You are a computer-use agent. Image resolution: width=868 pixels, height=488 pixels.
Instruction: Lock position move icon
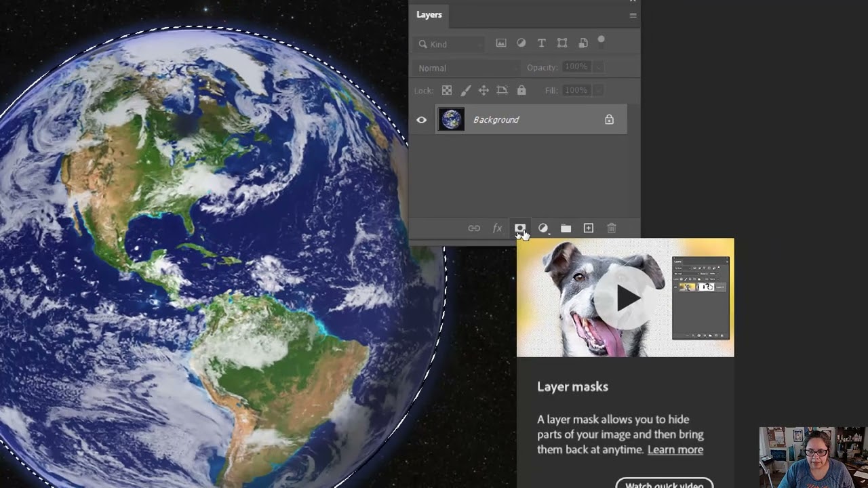click(x=484, y=90)
